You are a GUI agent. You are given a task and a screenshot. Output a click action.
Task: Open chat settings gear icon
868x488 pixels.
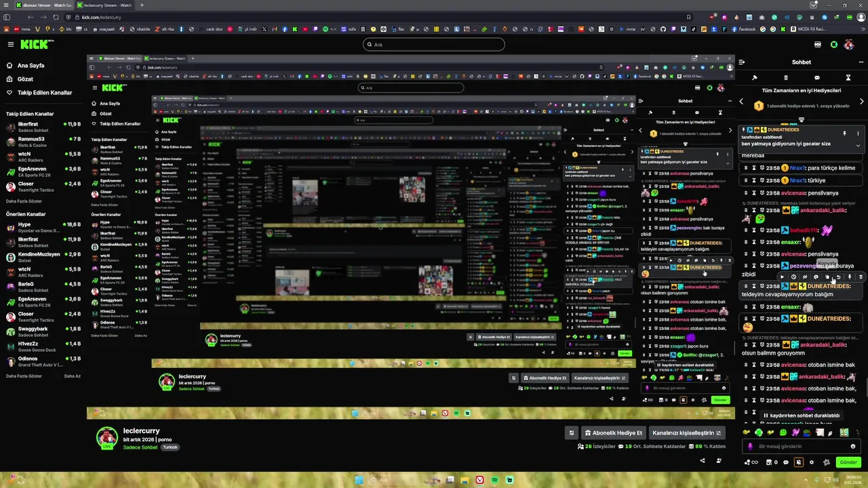point(812,462)
